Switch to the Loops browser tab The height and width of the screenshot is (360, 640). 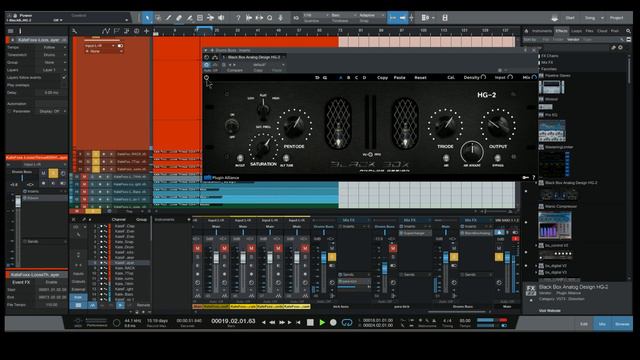point(576,31)
